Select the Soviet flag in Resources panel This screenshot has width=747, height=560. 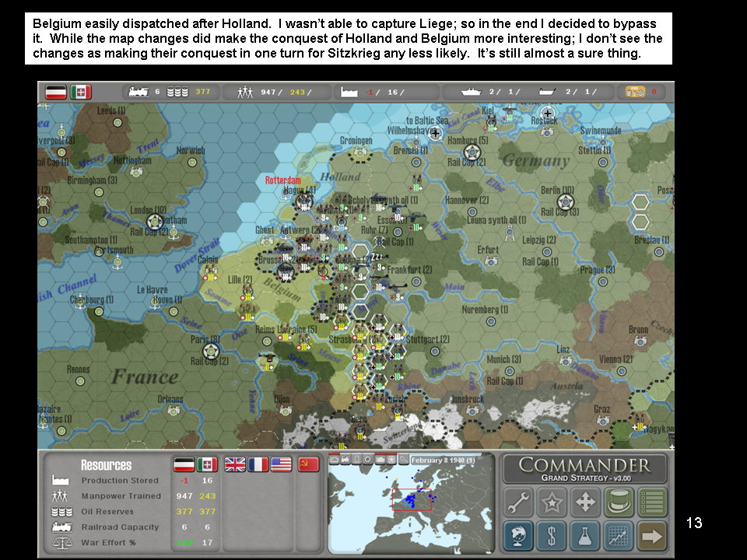[x=309, y=464]
